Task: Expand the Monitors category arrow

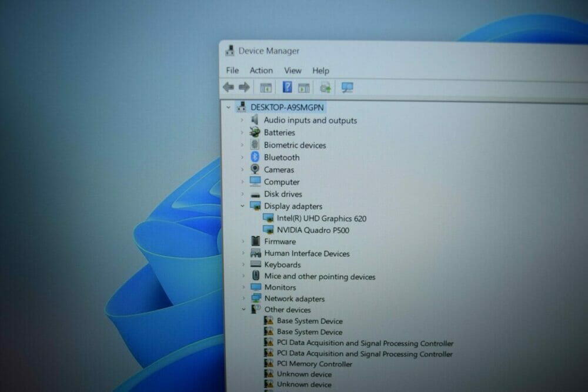Action: [x=243, y=287]
